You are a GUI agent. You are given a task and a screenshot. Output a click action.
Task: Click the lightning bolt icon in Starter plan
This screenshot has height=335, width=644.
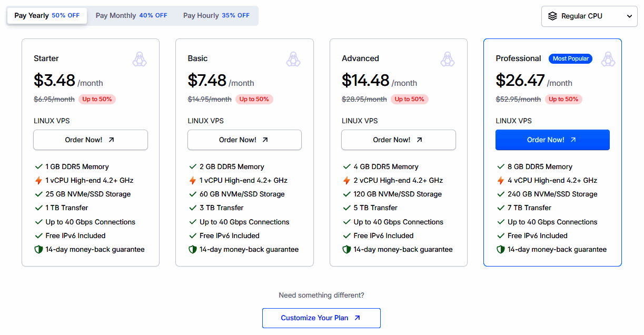(x=38, y=181)
